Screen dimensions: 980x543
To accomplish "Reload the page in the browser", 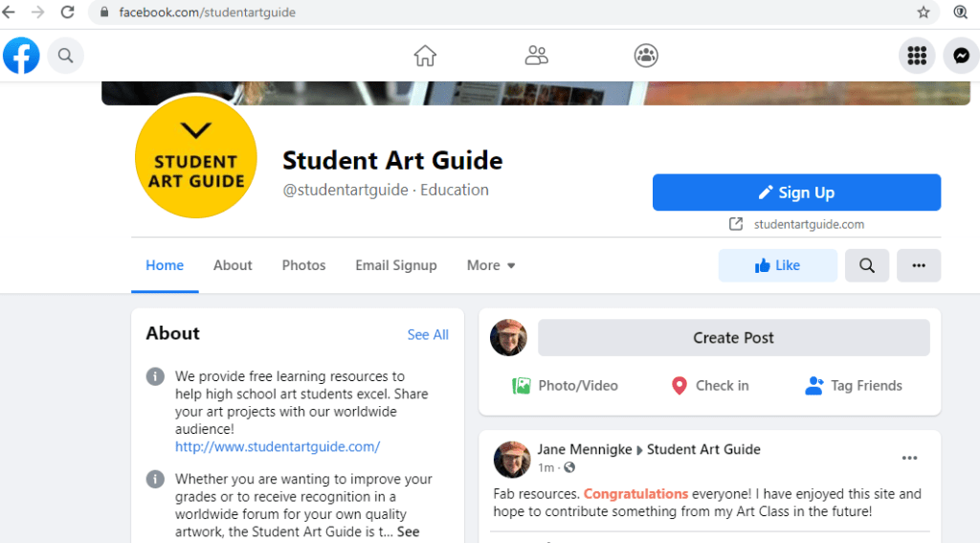I will [x=67, y=12].
